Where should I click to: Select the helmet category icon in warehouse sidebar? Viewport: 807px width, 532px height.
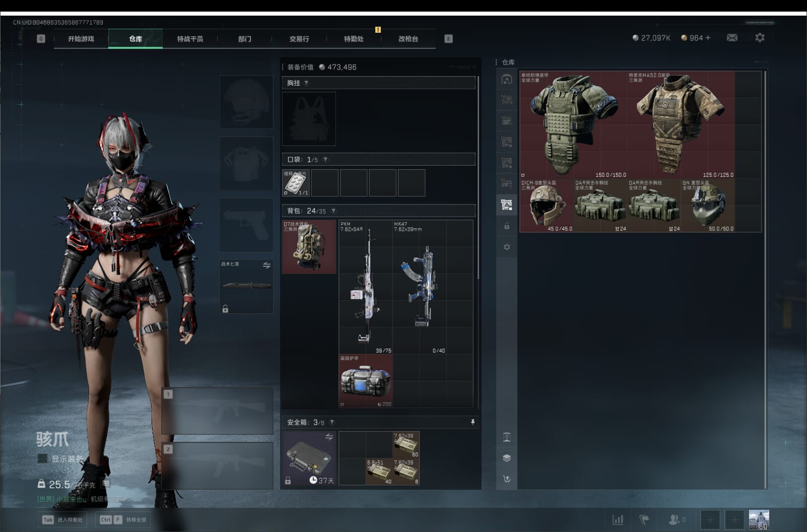[507, 80]
